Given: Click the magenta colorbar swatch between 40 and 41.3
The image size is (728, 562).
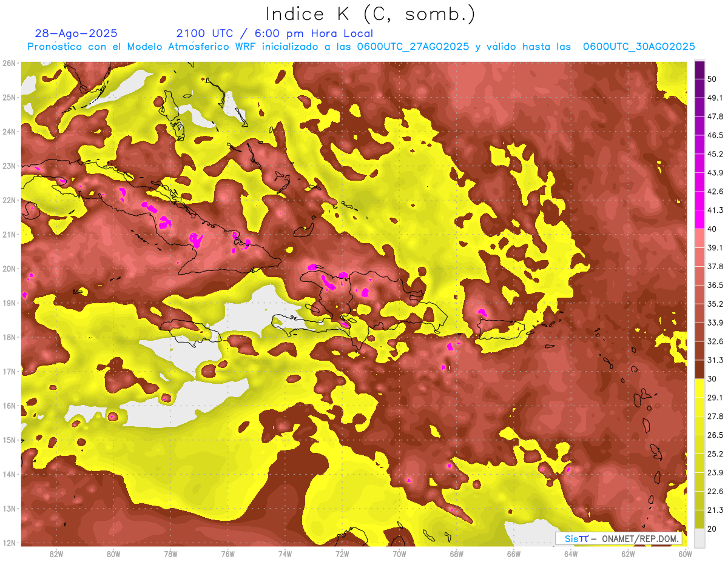Looking at the screenshot, I should coord(699,219).
